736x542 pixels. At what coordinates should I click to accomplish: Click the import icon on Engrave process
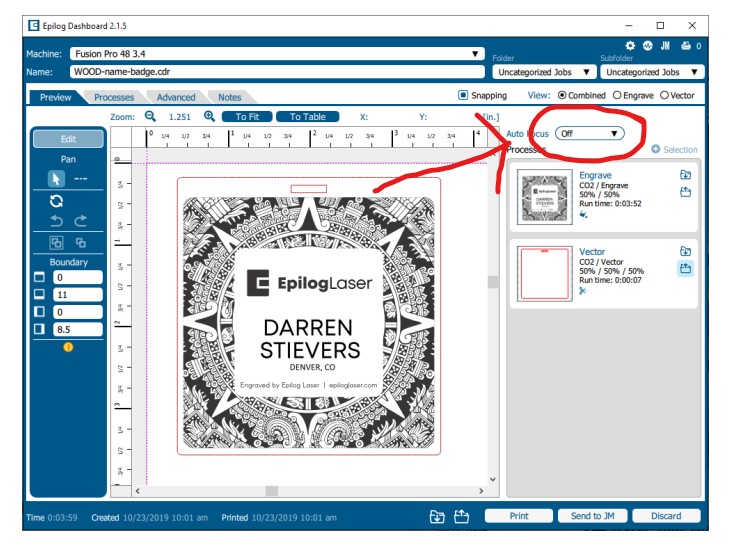(x=686, y=175)
